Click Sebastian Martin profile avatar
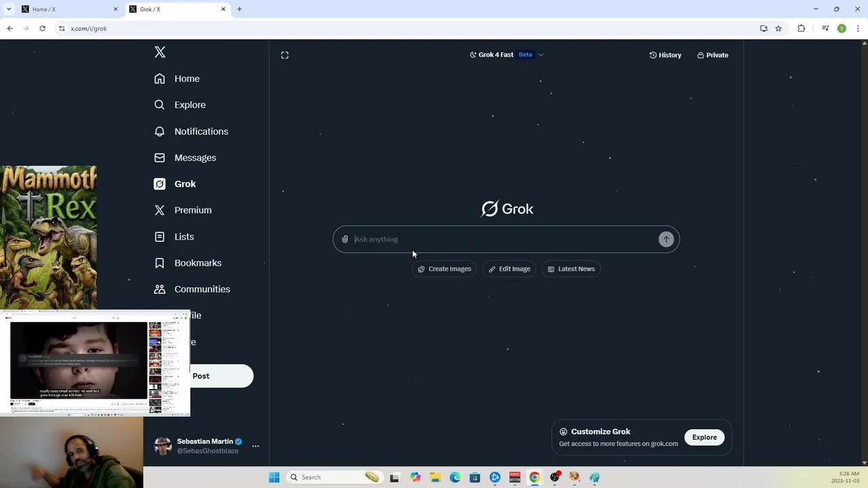 pos(163,446)
